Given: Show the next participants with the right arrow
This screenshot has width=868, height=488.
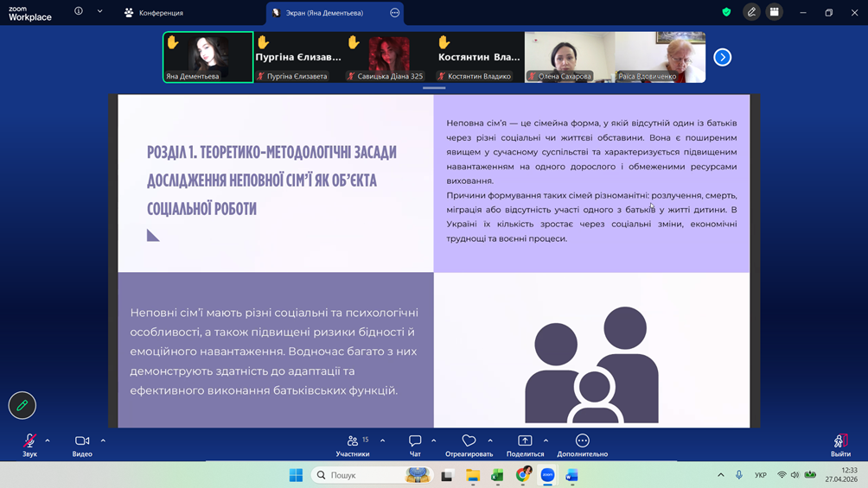Looking at the screenshot, I should point(723,58).
